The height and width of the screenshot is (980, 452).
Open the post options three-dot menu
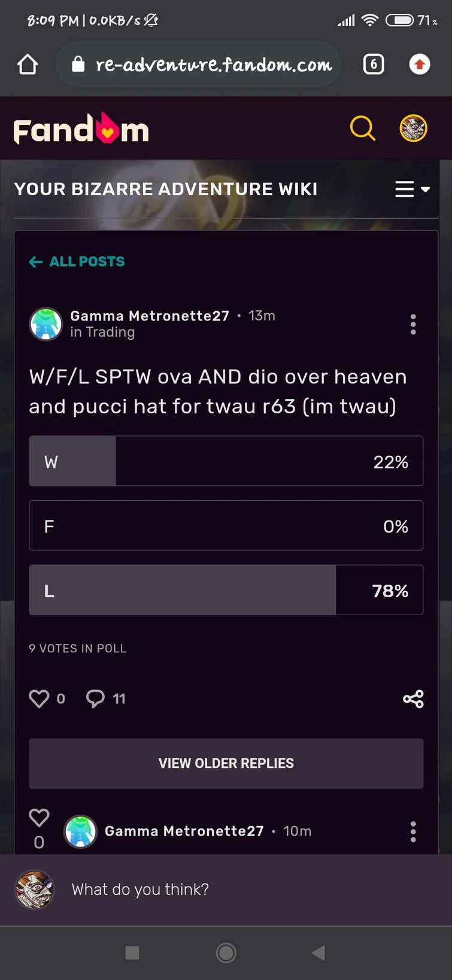[x=413, y=324]
